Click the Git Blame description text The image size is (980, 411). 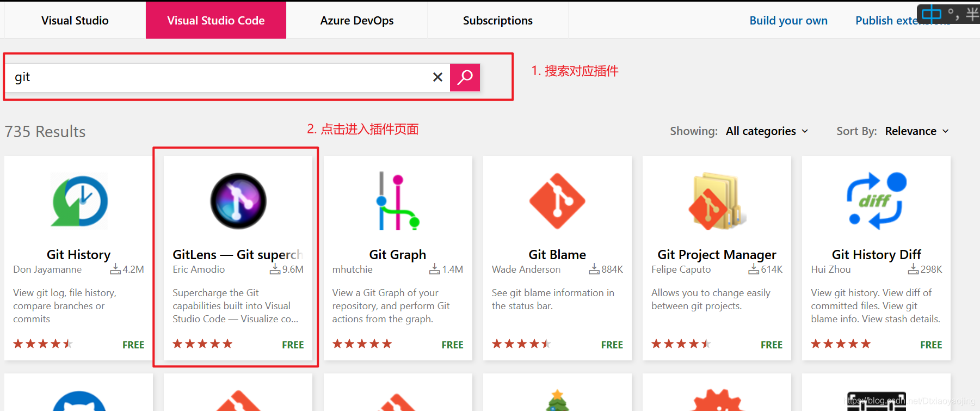(x=553, y=299)
